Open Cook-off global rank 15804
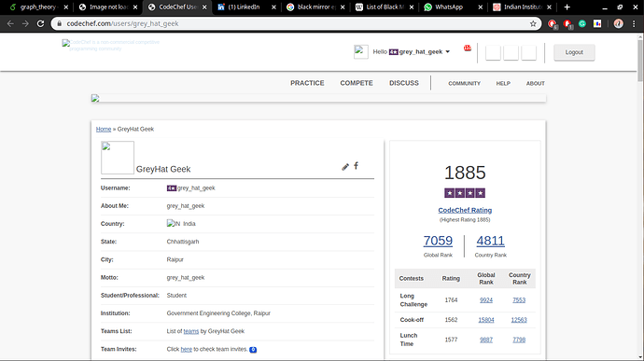Viewport: 644px width, 361px height. click(x=486, y=320)
